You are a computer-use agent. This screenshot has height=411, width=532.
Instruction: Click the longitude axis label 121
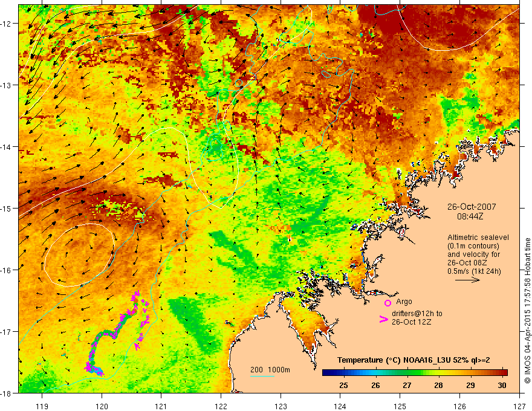pyautogui.click(x=161, y=406)
